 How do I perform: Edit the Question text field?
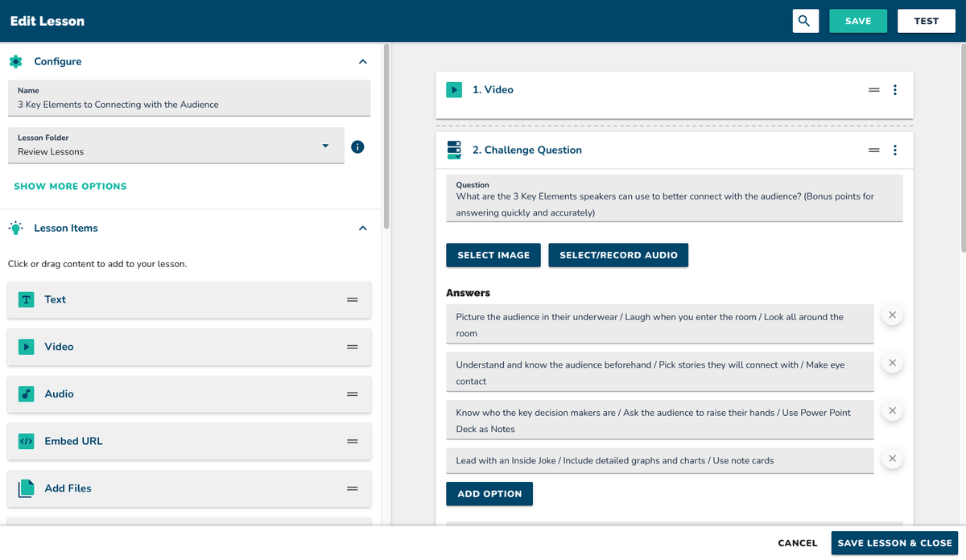(675, 199)
